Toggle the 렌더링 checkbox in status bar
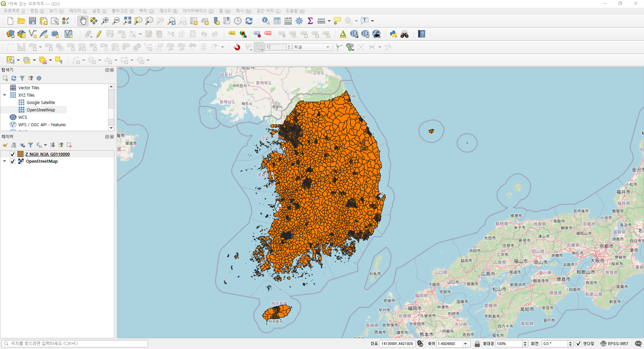This screenshot has height=349, width=644. [578, 344]
